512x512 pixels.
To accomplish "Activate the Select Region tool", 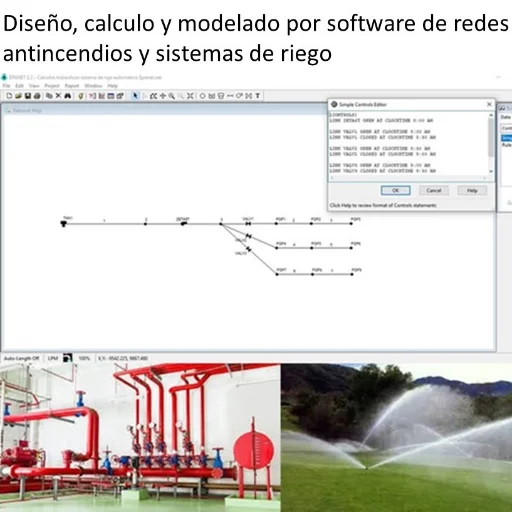I will pos(153,96).
